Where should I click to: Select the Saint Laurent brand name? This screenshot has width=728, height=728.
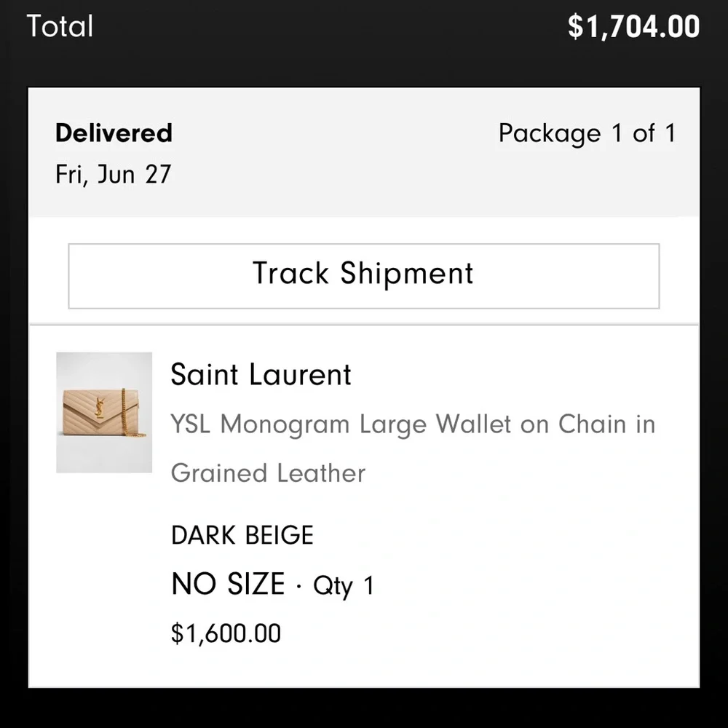(261, 374)
